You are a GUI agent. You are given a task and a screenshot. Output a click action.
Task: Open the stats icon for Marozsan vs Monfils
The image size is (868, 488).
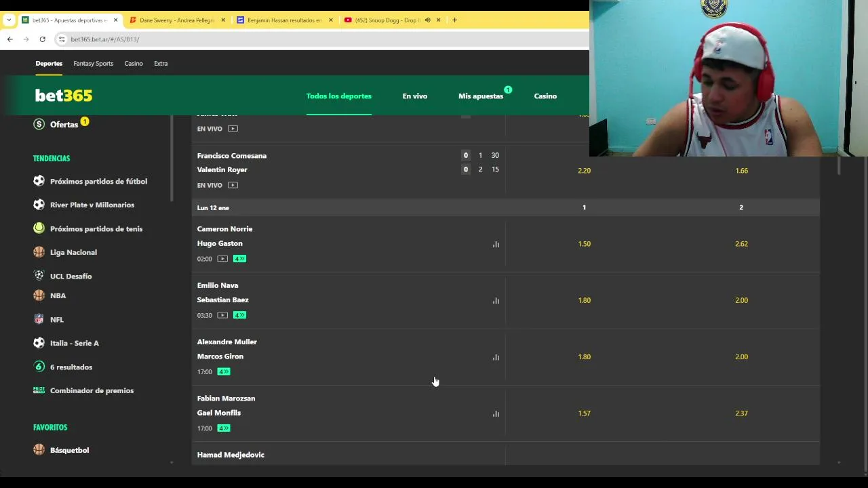pos(496,413)
